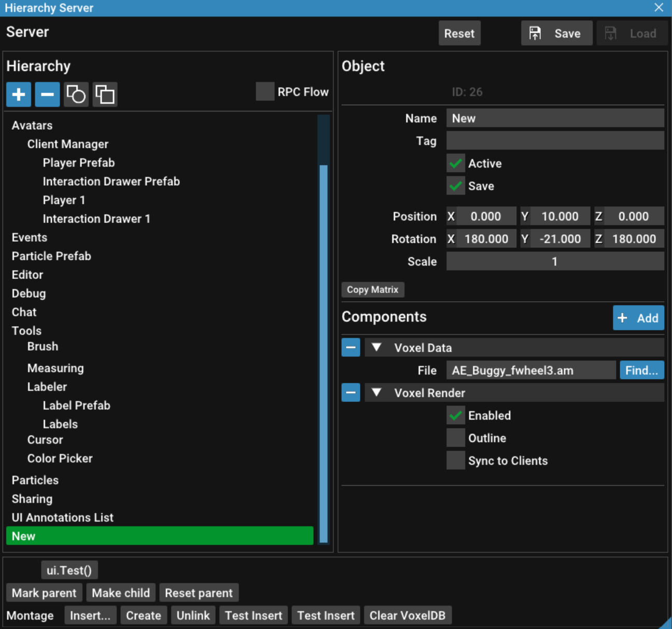Click the ui.Test() button
672x629 pixels.
[x=69, y=570]
